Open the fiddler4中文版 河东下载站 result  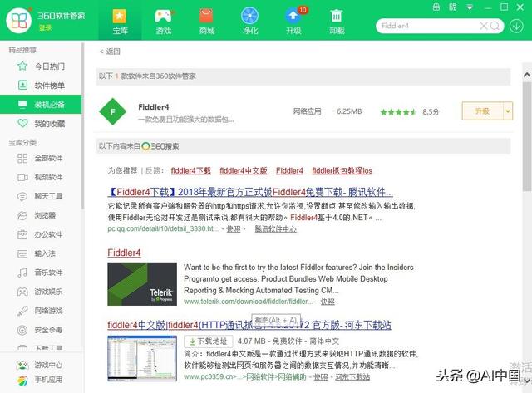[x=249, y=325]
